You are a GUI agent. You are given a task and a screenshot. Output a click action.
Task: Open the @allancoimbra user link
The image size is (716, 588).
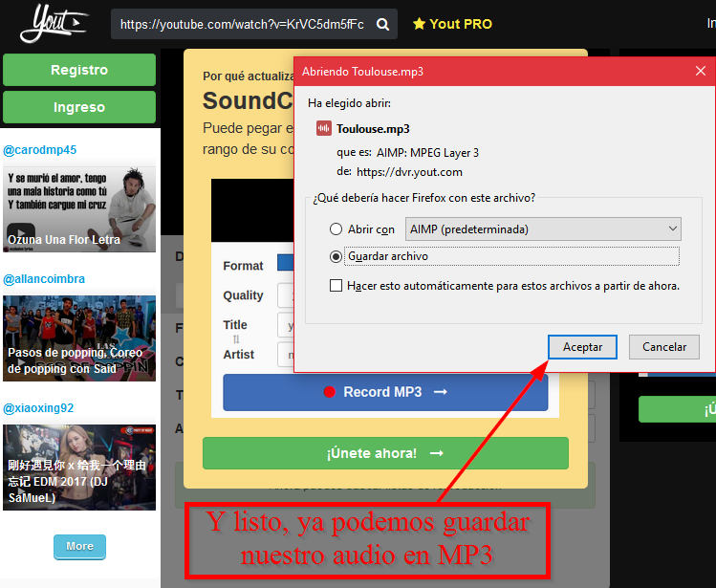pyautogui.click(x=44, y=278)
